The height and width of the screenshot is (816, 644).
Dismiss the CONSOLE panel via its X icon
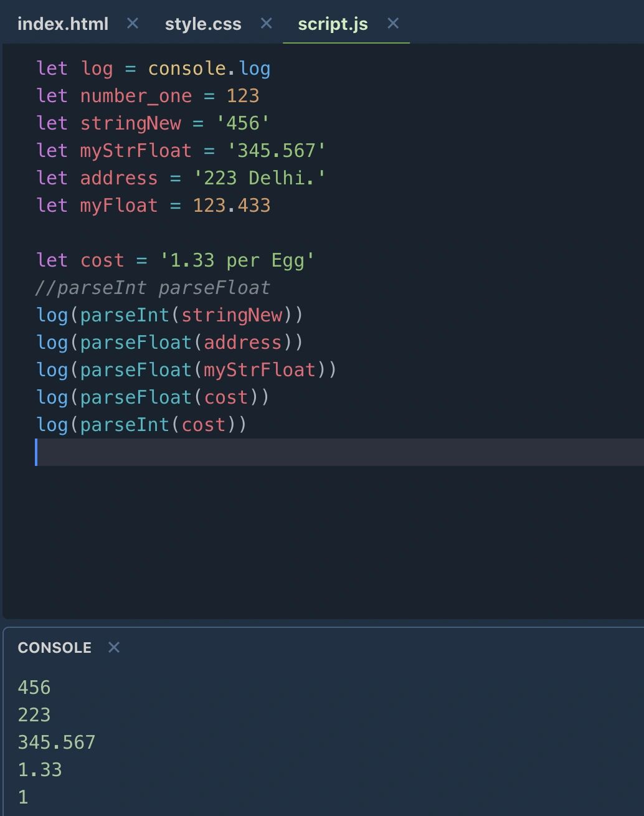[114, 648]
